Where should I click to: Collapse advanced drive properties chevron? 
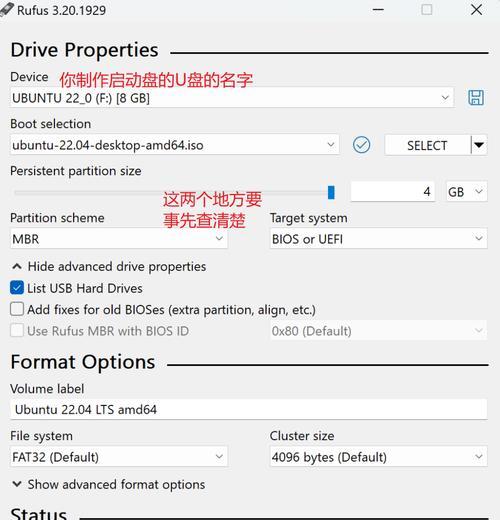[x=17, y=266]
